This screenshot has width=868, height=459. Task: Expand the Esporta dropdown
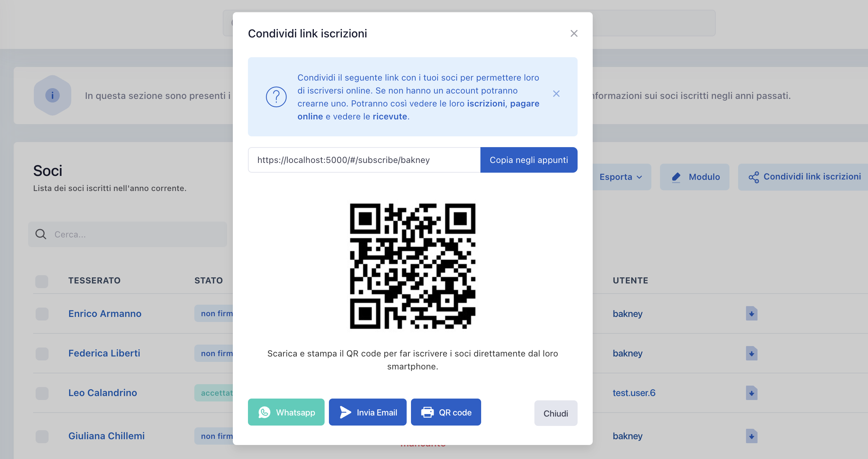621,177
